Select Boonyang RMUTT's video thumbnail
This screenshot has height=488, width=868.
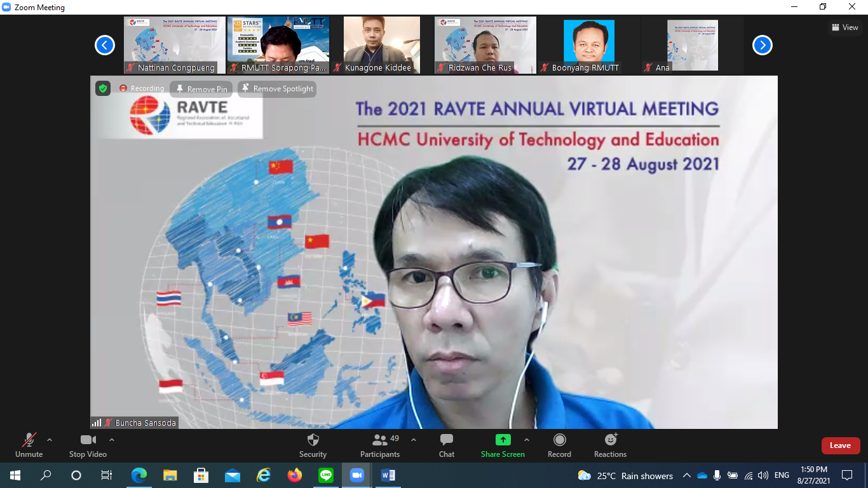point(589,45)
